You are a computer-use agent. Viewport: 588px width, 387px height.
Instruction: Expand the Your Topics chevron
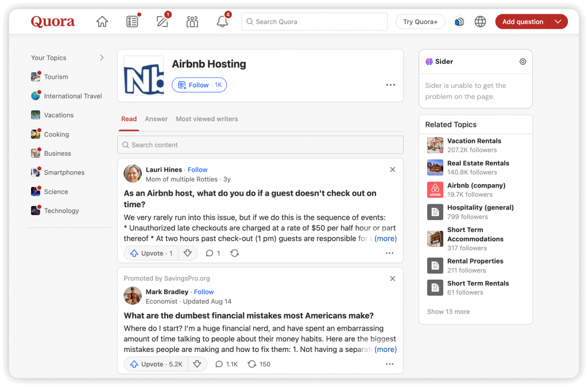(102, 57)
